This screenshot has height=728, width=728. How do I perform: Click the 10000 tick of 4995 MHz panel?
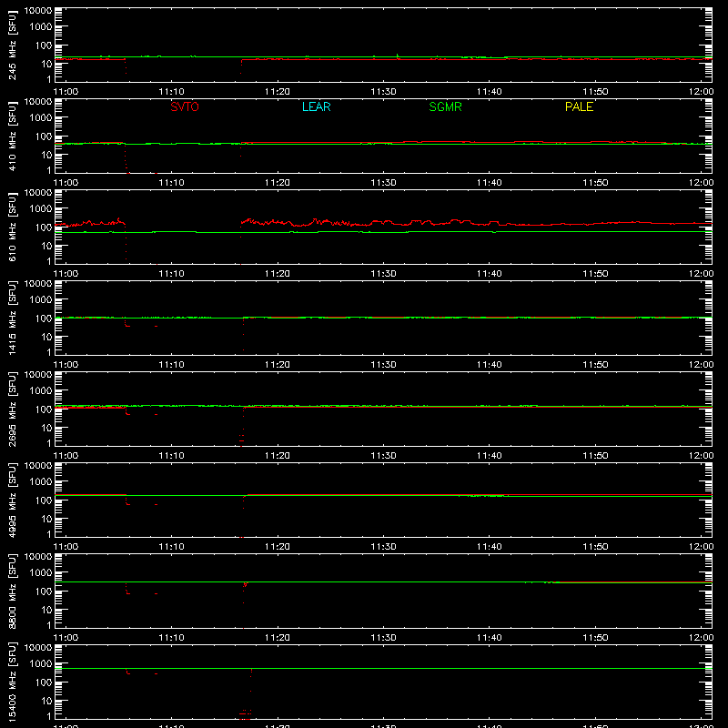pyautogui.click(x=38, y=466)
